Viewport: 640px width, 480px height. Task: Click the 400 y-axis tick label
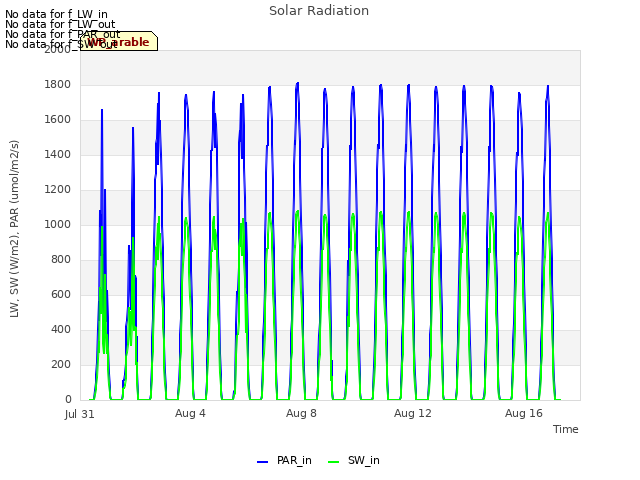(61, 330)
